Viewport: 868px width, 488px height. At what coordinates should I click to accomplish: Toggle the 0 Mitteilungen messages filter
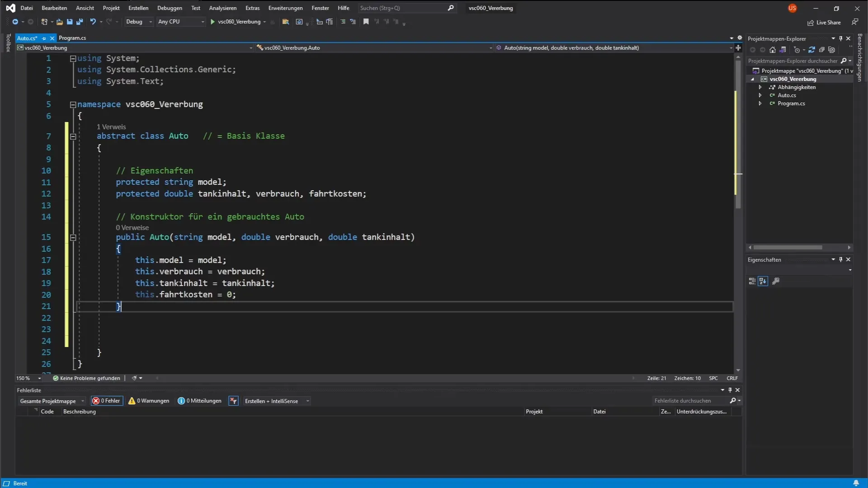(x=200, y=401)
